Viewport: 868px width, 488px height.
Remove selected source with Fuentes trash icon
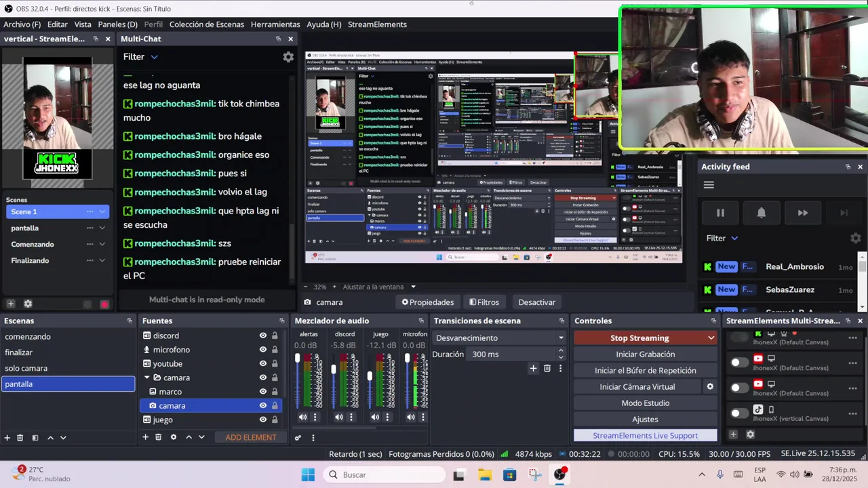tap(159, 437)
